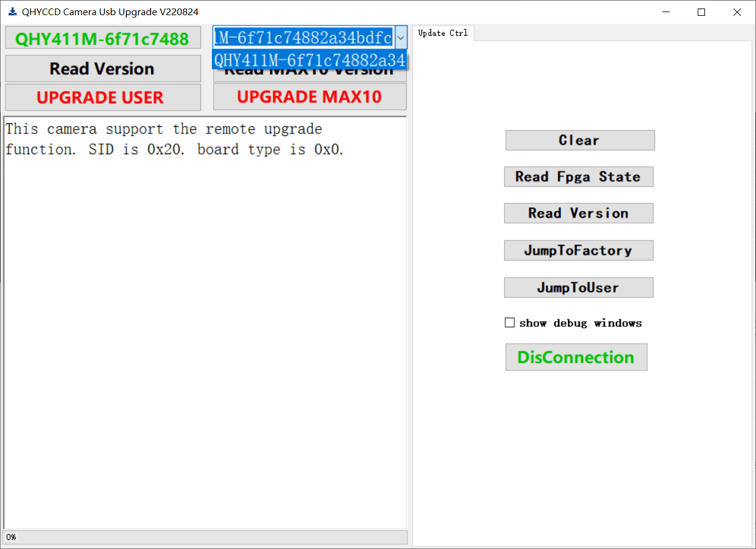Image resolution: width=756 pixels, height=549 pixels.
Task: Click the Read Fpga State button
Action: (579, 177)
